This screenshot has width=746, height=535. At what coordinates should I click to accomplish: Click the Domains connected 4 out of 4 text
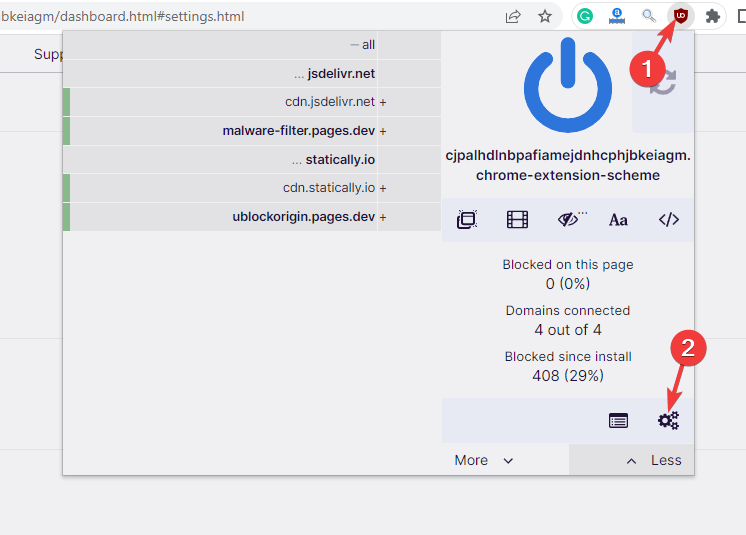(x=568, y=321)
